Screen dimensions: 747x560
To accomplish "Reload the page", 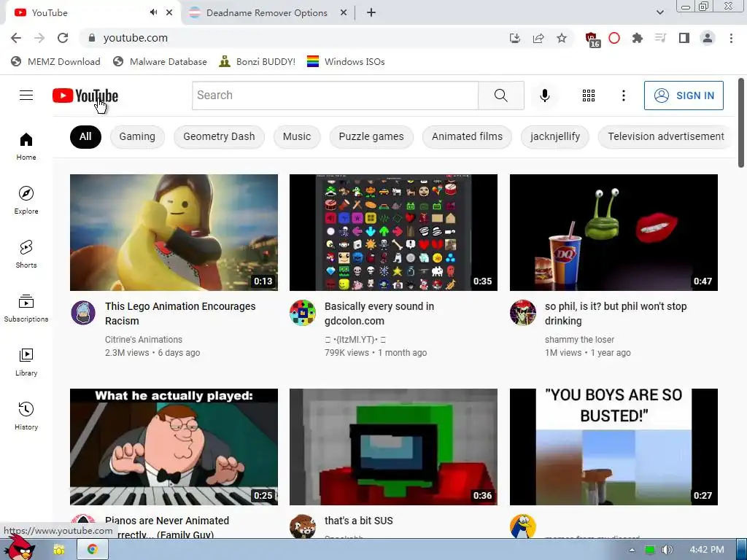I will tap(63, 38).
